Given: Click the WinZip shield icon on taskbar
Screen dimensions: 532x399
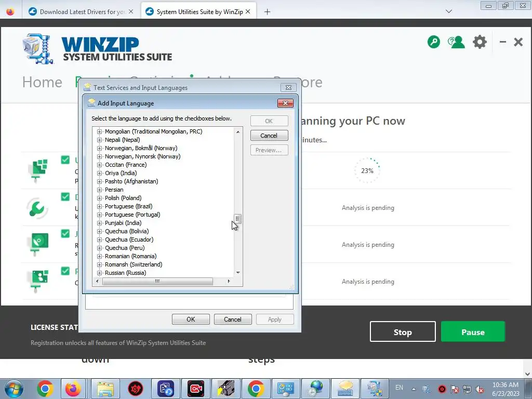Looking at the screenshot, I should pos(375,389).
